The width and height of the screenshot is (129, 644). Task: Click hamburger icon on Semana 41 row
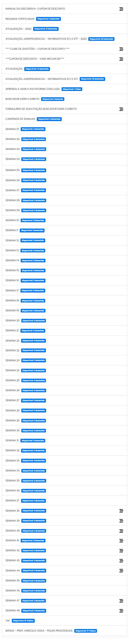pos(121,541)
